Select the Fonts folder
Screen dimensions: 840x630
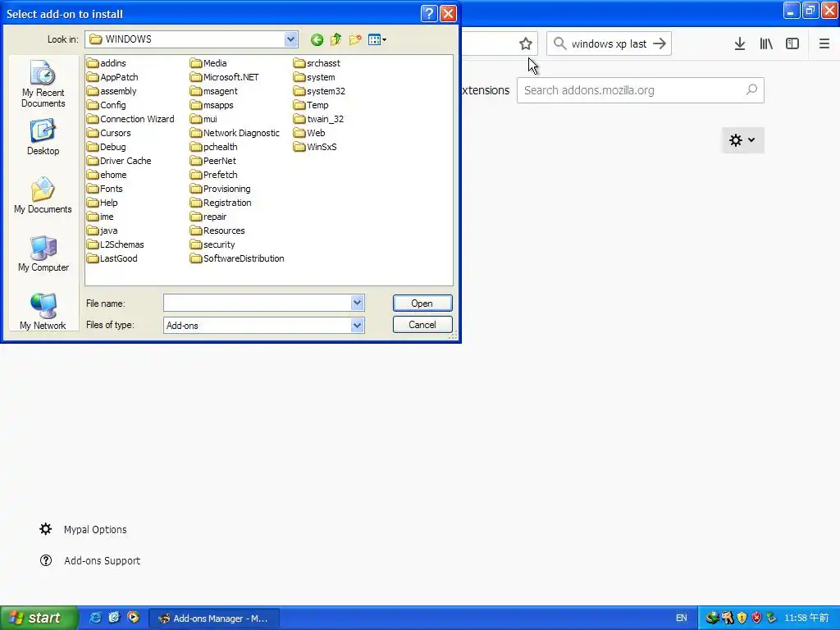pos(105,189)
